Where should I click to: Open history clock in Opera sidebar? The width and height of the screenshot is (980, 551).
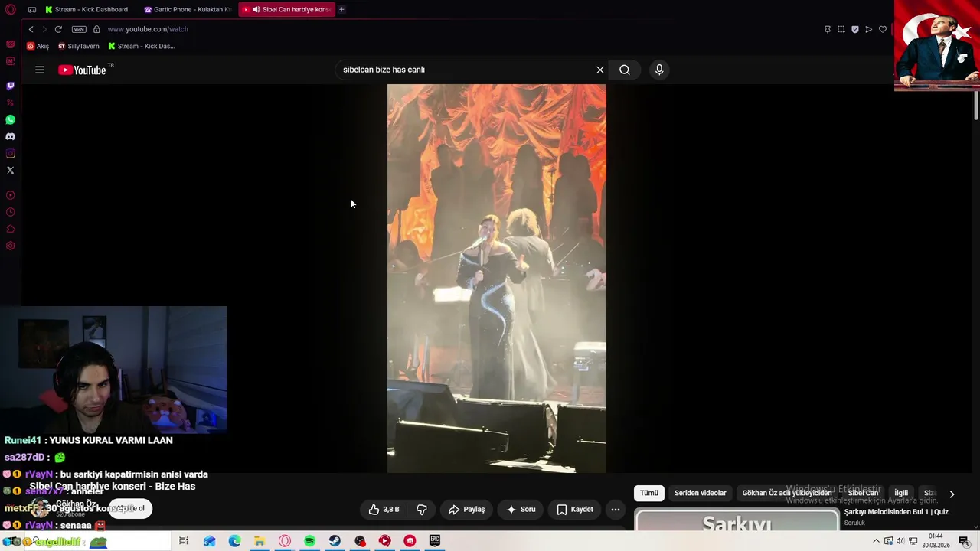click(10, 212)
